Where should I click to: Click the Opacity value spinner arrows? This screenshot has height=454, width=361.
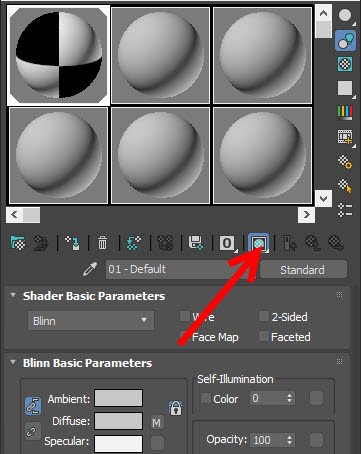tap(289, 440)
